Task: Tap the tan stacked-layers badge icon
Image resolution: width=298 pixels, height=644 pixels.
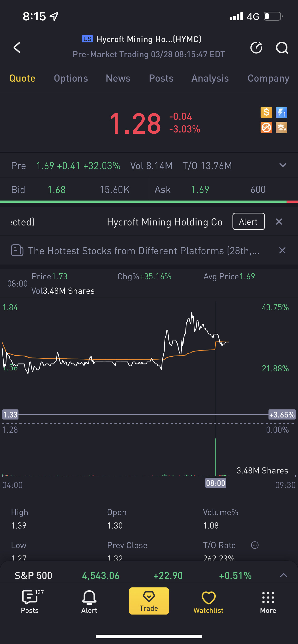Action: point(281,128)
